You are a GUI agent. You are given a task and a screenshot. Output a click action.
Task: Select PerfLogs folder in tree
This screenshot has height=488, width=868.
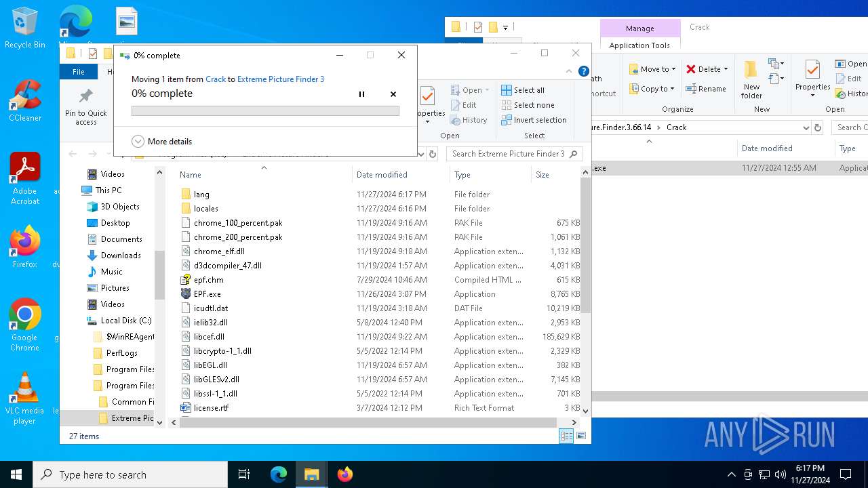pyautogui.click(x=122, y=353)
